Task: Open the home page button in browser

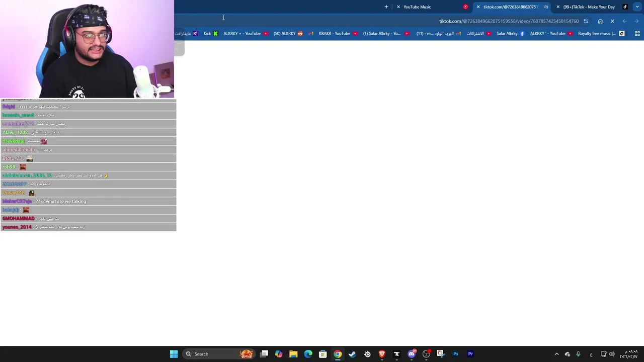Action: (600, 21)
